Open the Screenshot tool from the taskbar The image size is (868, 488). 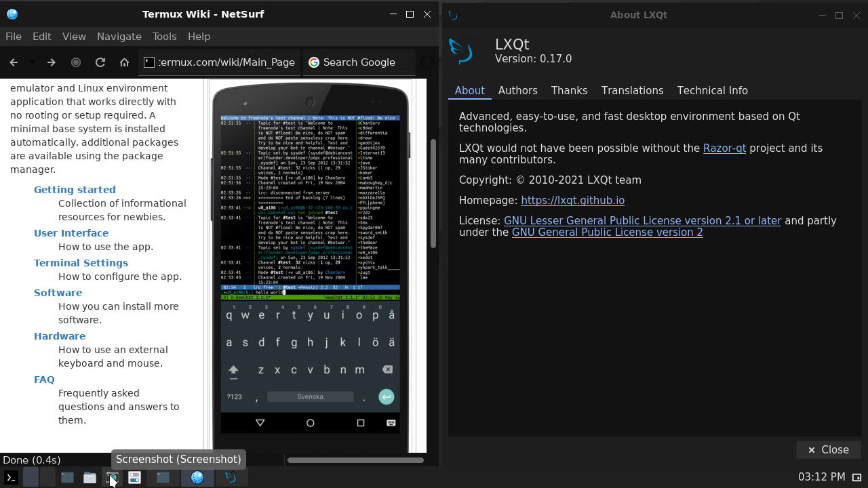(112, 477)
